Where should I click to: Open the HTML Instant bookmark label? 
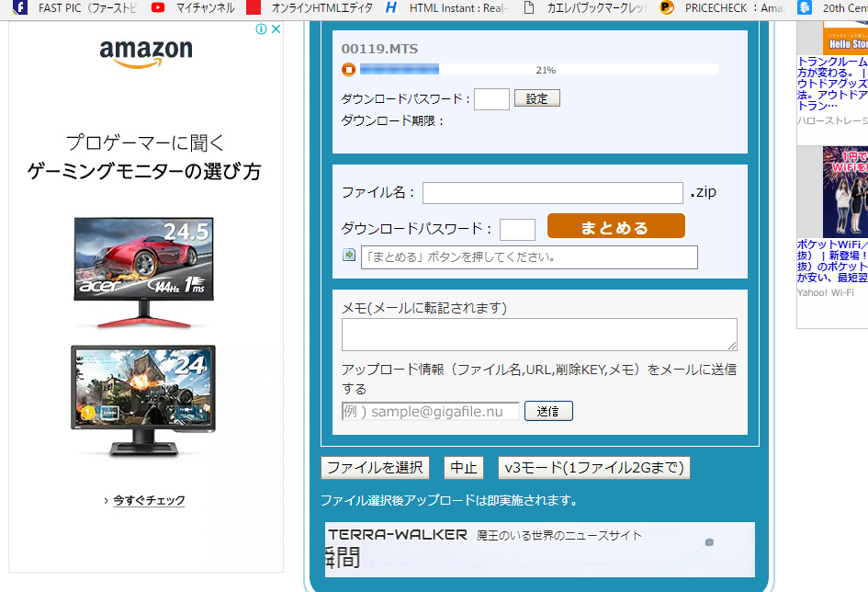pos(459,8)
